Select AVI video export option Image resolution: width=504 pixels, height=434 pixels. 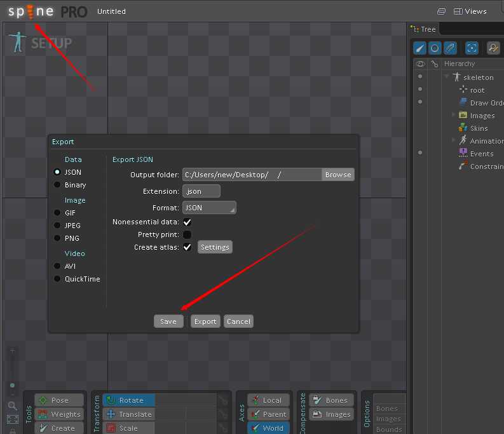click(x=57, y=266)
